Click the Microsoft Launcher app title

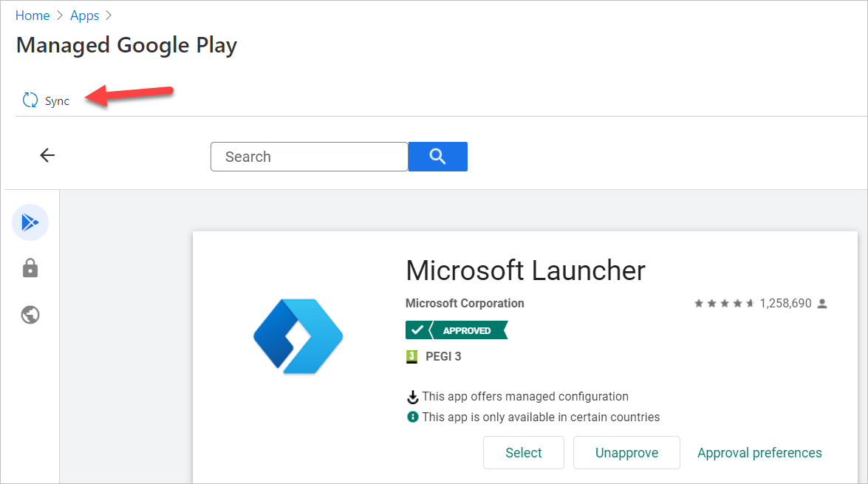[x=525, y=270]
